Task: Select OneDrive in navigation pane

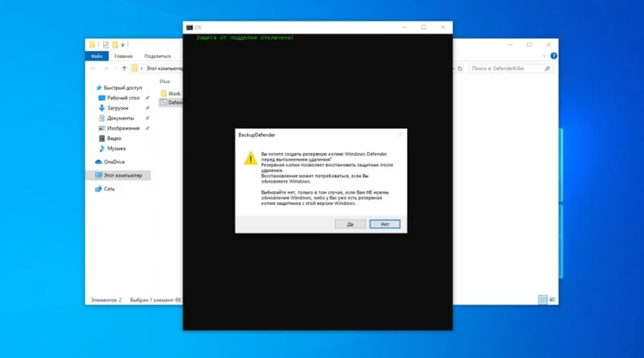Action: point(114,162)
